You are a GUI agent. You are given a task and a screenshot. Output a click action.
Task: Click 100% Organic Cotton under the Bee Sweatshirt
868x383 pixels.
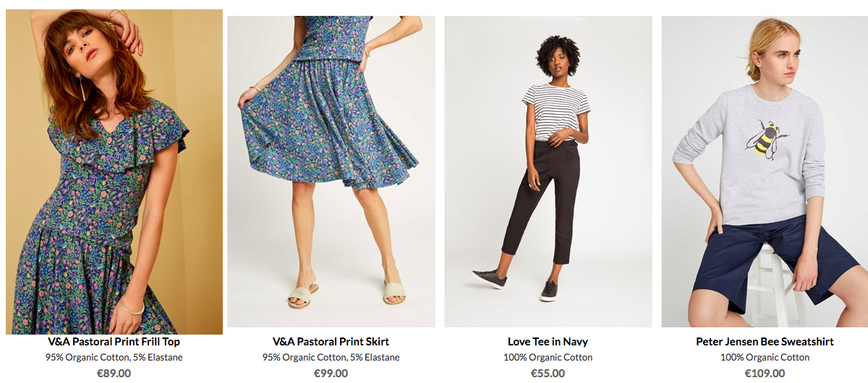pos(765,358)
